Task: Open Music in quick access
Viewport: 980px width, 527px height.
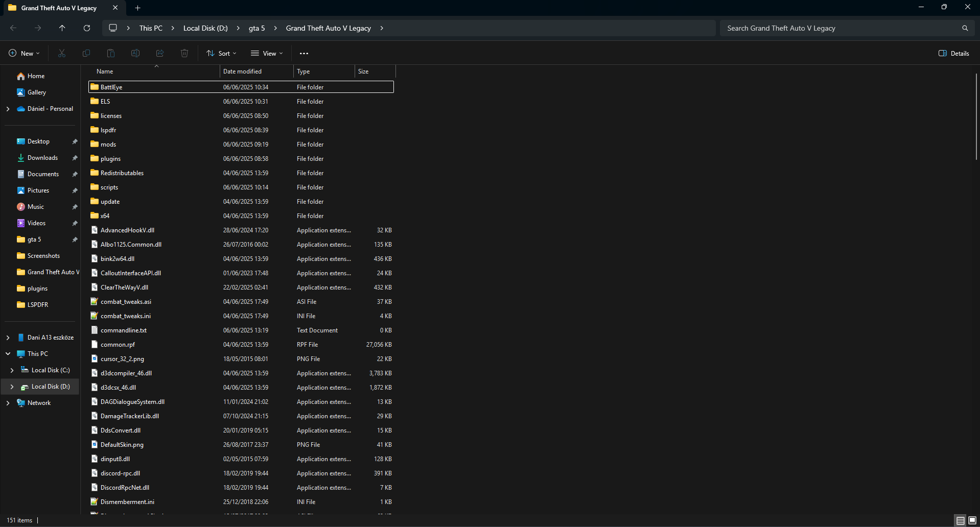Action: (36, 207)
